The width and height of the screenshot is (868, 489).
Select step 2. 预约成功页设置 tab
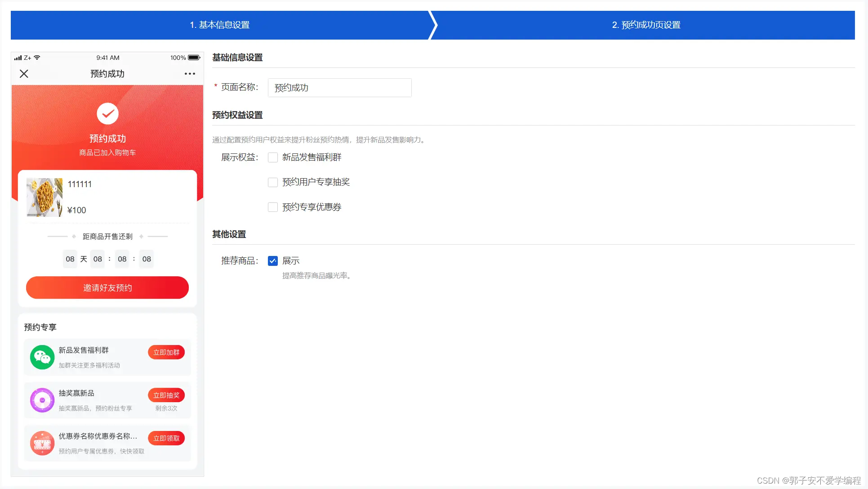click(646, 25)
